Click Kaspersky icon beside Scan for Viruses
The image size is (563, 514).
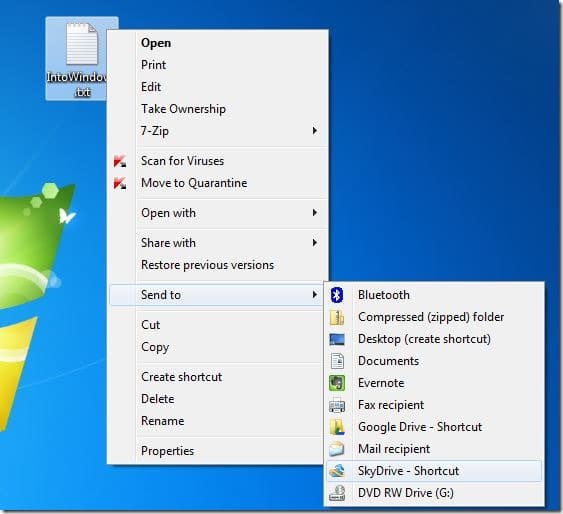(120, 161)
